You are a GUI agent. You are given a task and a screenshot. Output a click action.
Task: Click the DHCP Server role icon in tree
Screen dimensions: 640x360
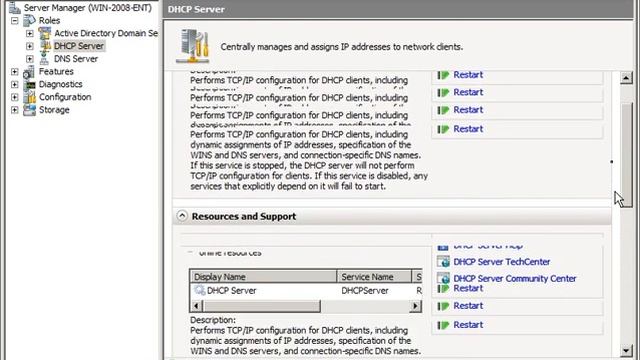[44, 46]
